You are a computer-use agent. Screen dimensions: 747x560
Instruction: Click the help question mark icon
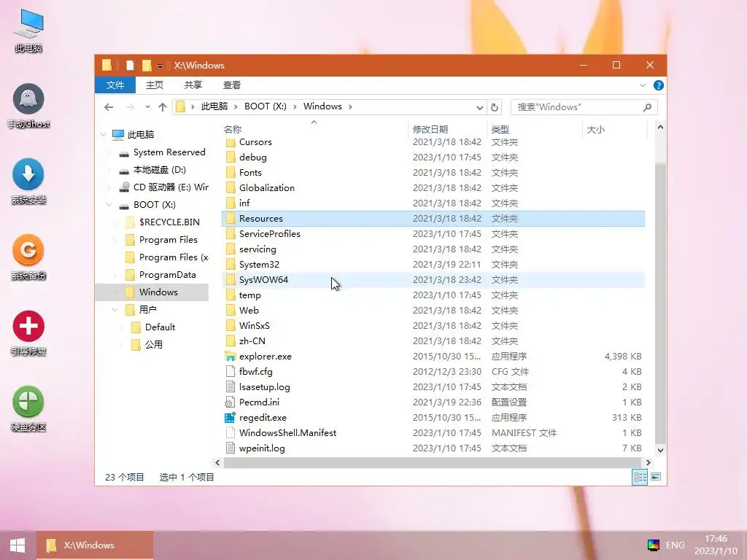(659, 85)
